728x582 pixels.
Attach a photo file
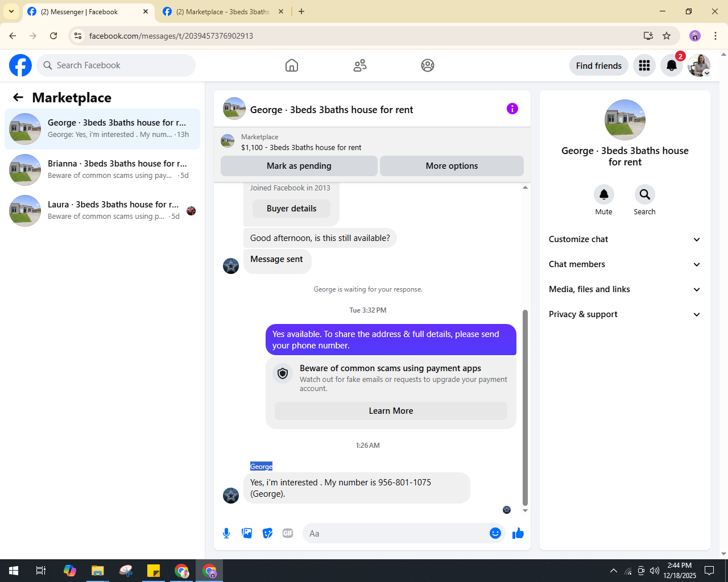pos(247,533)
